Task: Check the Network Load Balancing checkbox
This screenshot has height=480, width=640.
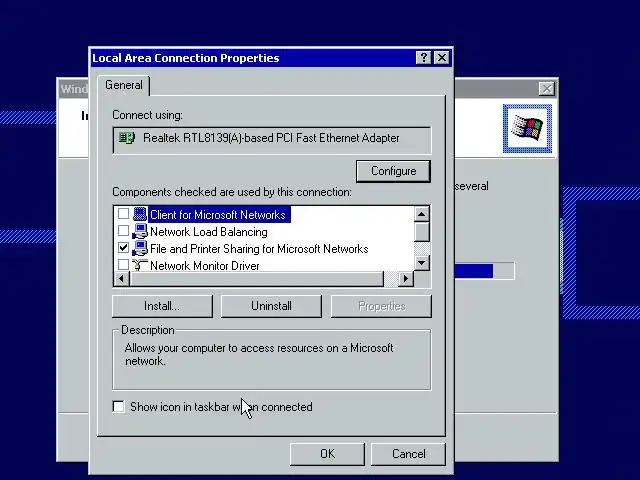Action: [123, 231]
